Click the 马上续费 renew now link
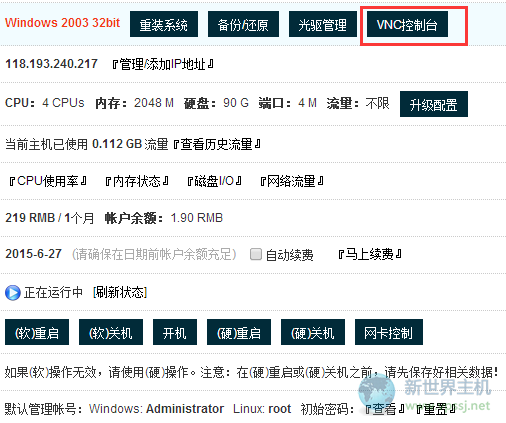Image resolution: width=506 pixels, height=423 pixels. point(369,255)
